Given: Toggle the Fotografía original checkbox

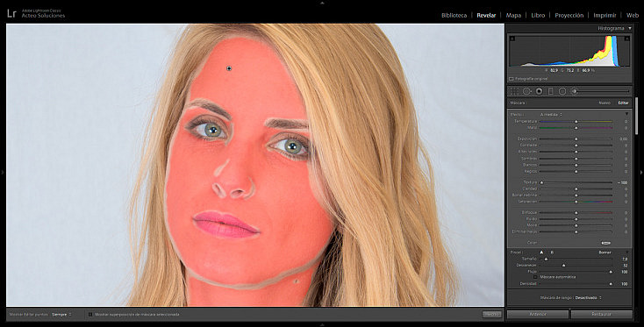Looking at the screenshot, I should 512,79.
